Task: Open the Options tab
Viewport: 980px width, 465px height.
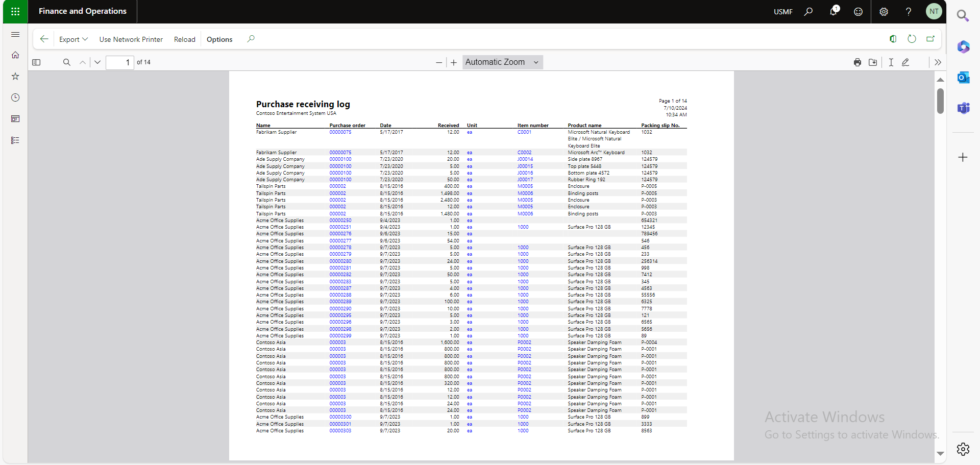Action: (219, 39)
